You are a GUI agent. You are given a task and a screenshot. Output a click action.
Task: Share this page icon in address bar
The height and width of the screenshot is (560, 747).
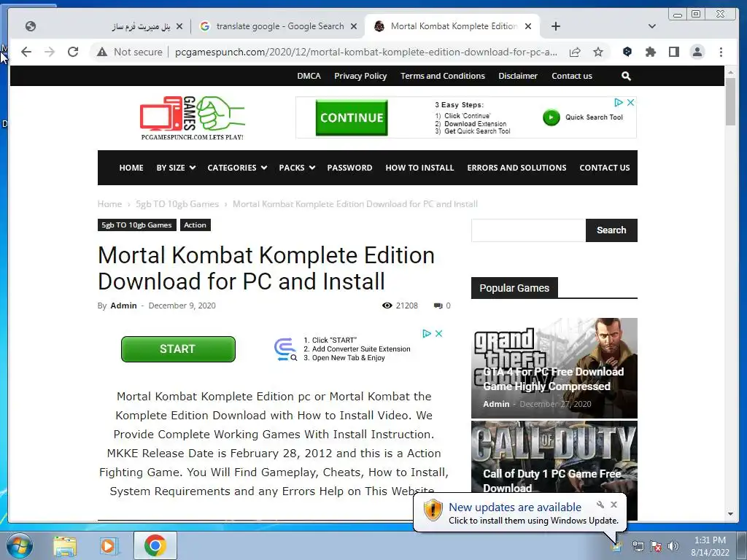[575, 52]
